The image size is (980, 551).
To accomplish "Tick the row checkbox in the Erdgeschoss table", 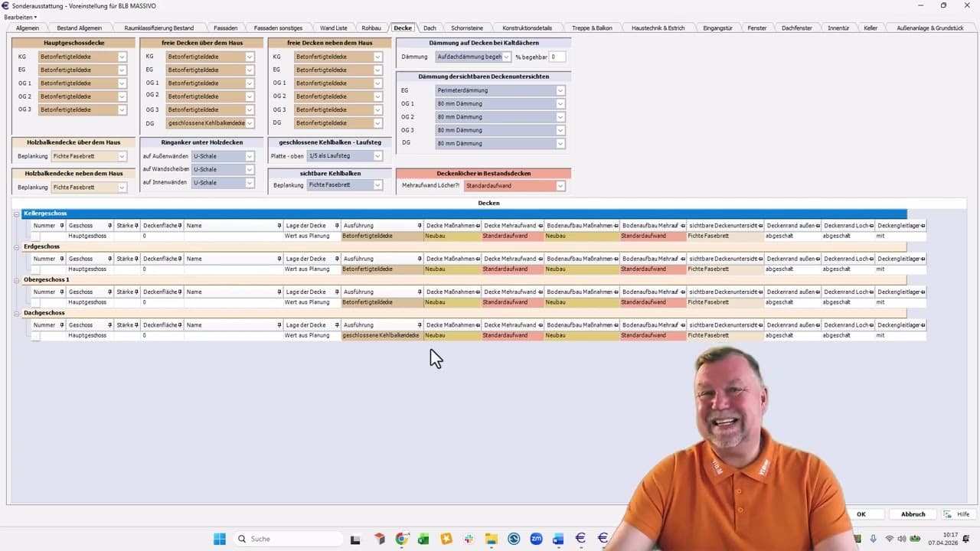I will pos(35,269).
